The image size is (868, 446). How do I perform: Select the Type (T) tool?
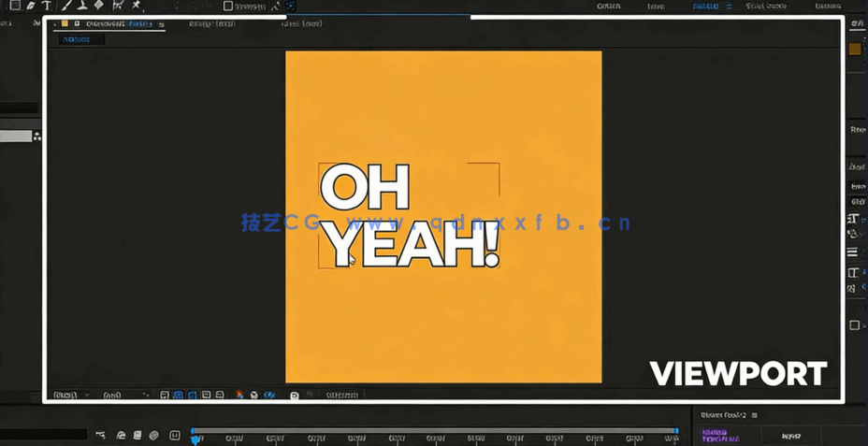pyautogui.click(x=47, y=6)
